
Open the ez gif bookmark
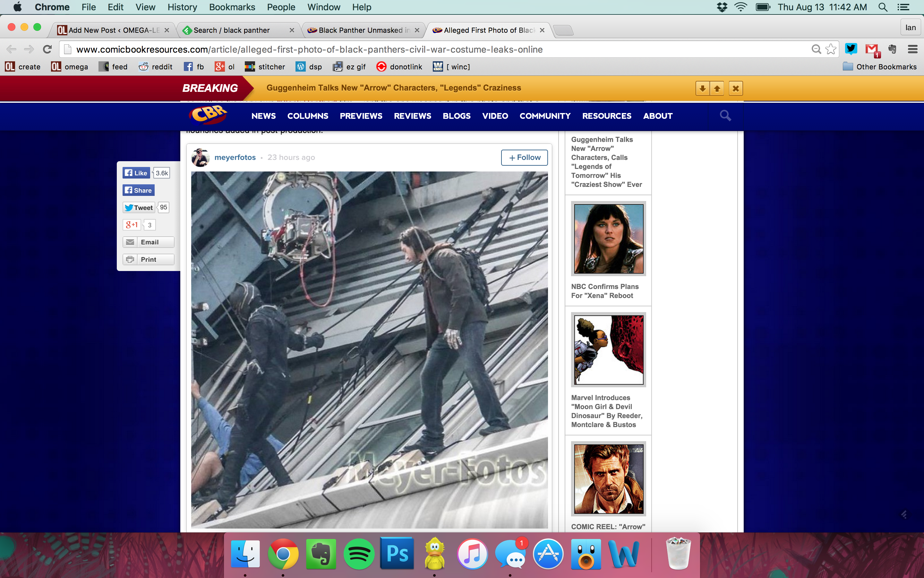tap(349, 67)
